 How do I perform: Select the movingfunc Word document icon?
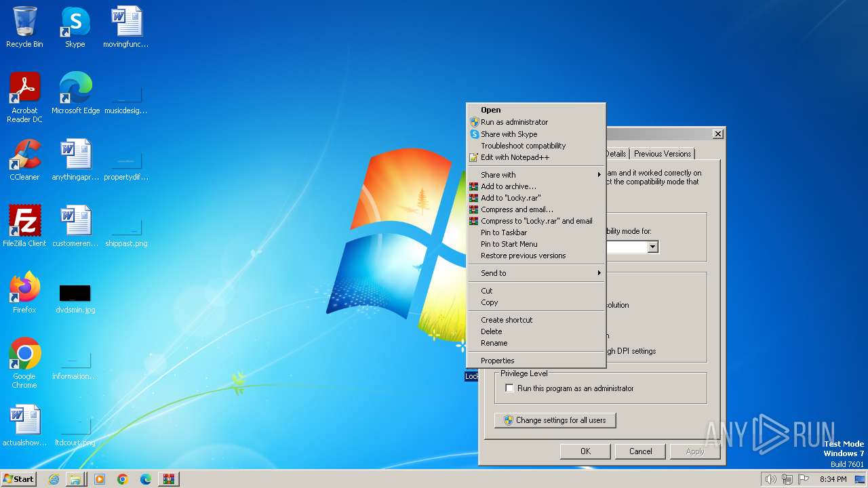[125, 27]
